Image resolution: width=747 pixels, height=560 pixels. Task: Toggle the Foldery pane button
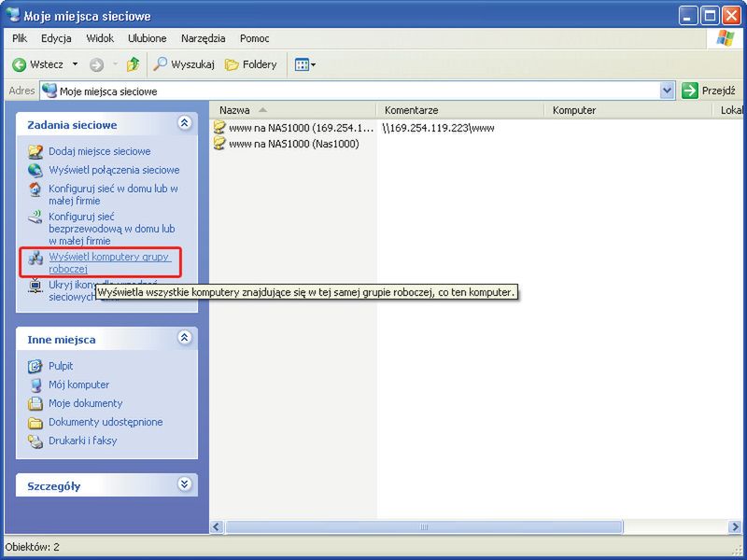[x=250, y=64]
